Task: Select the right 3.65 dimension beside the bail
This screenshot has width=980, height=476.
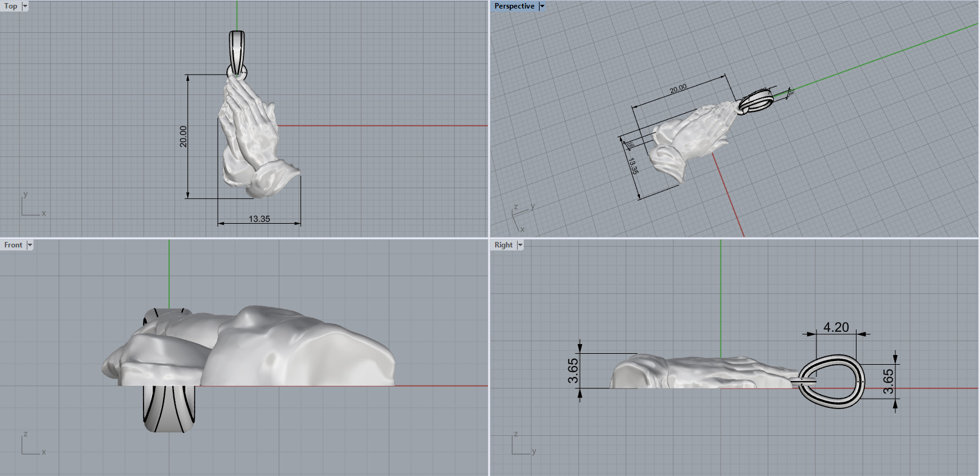Action: coord(889,381)
